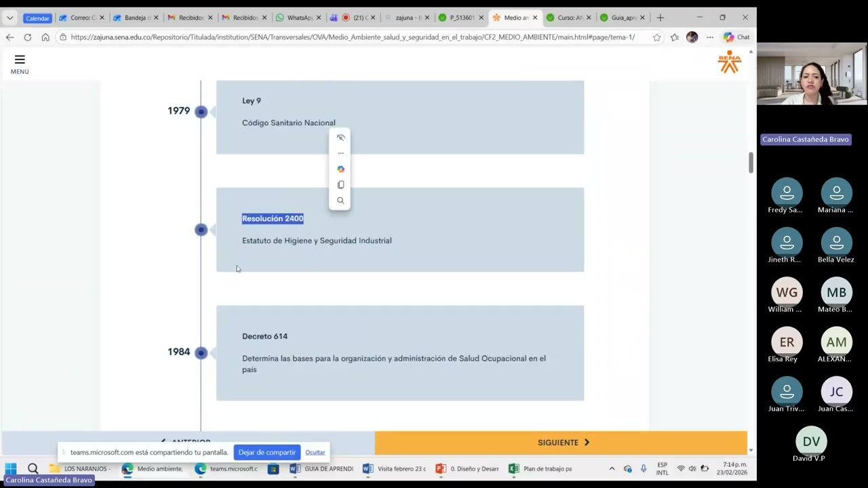
Task: Add this page to favorites
Action: [656, 37]
